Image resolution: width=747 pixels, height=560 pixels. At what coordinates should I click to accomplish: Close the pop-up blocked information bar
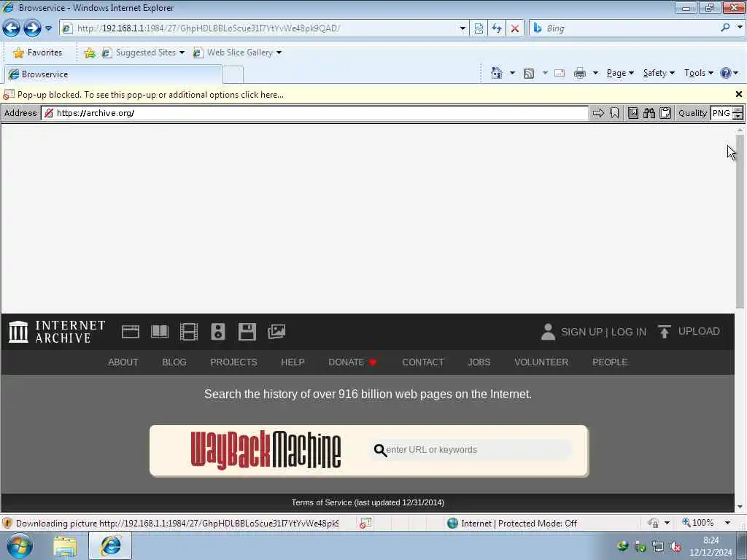[738, 94]
